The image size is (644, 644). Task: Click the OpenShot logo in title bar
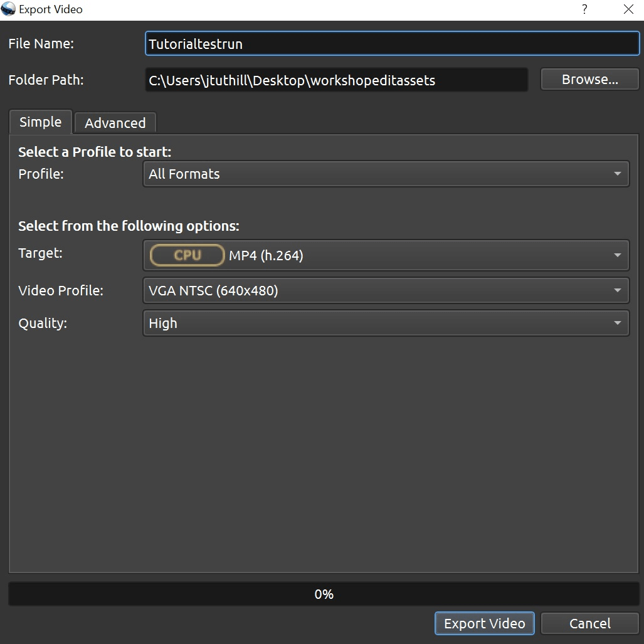pos(9,9)
